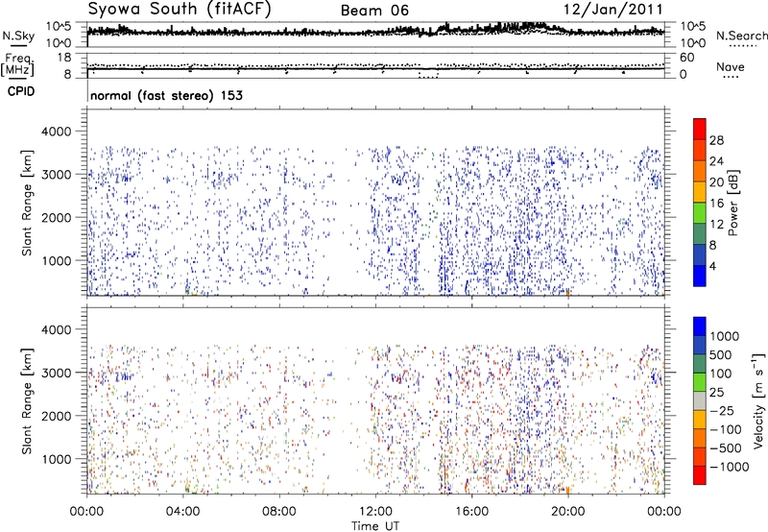The image size is (768, 532).
Task: Click the 'Power [dB]' colorbar label
Action: click(732, 203)
